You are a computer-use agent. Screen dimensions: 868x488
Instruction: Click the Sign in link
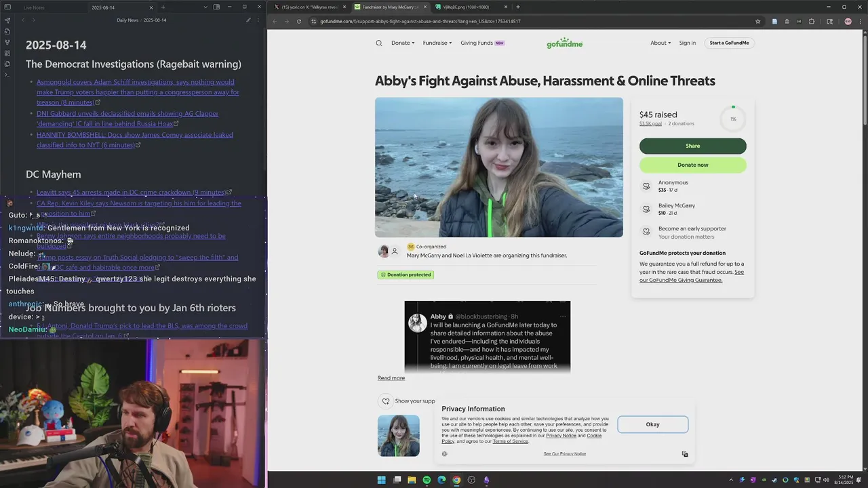coord(688,43)
